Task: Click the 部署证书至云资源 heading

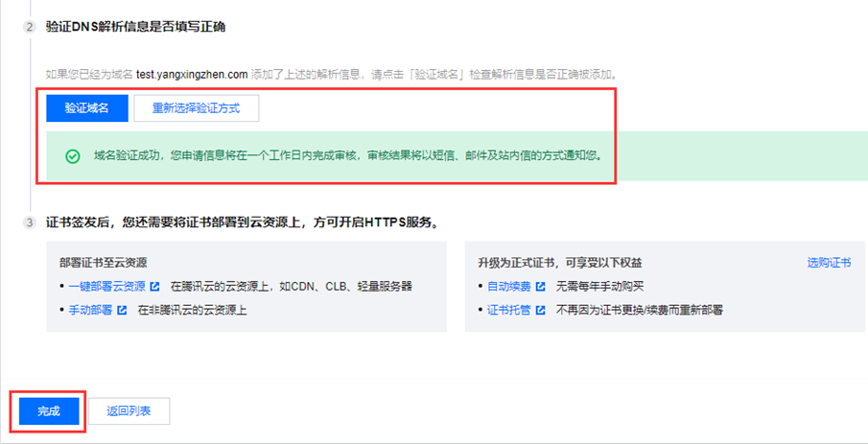Action: click(104, 263)
